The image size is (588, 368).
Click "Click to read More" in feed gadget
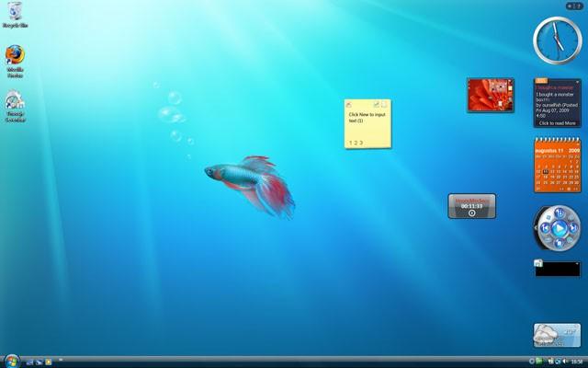pyautogui.click(x=558, y=123)
